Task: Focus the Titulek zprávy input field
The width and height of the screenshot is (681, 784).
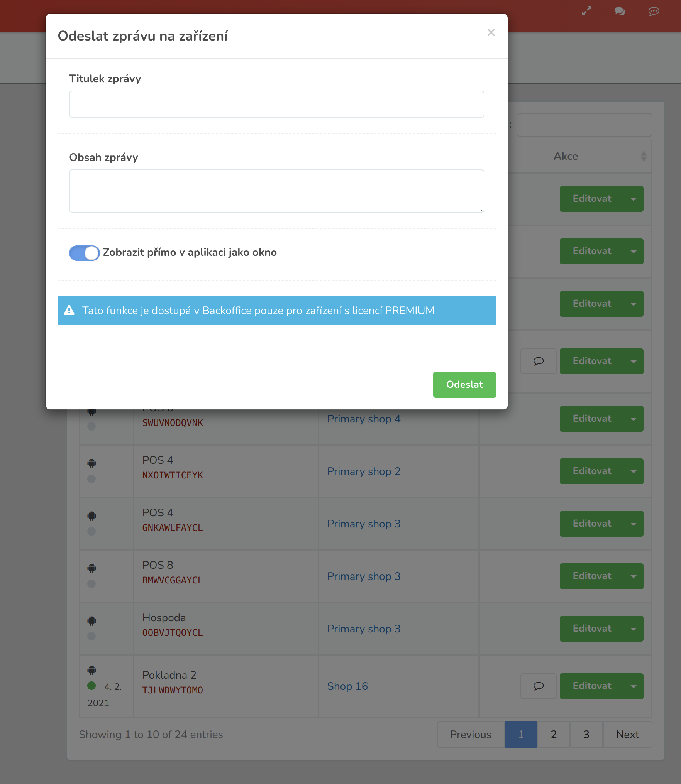Action: (x=277, y=104)
